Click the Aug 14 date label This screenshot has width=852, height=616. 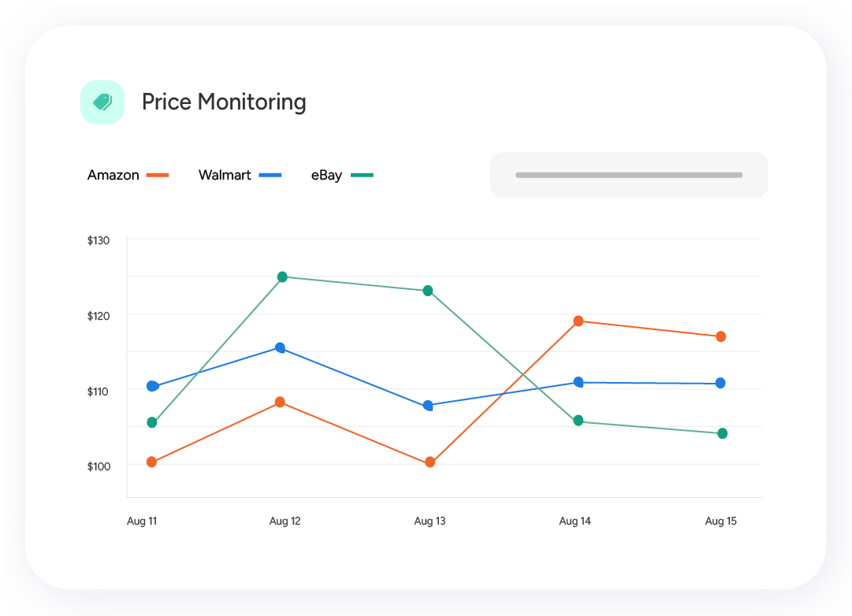tap(575, 521)
